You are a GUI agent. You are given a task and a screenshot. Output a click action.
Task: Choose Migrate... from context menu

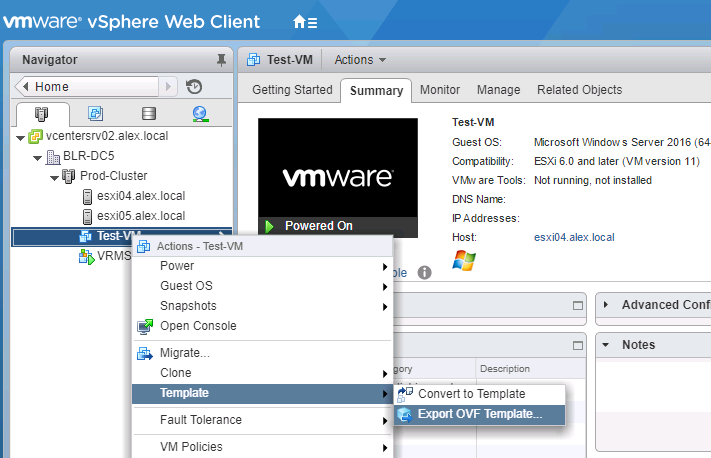tap(262, 353)
